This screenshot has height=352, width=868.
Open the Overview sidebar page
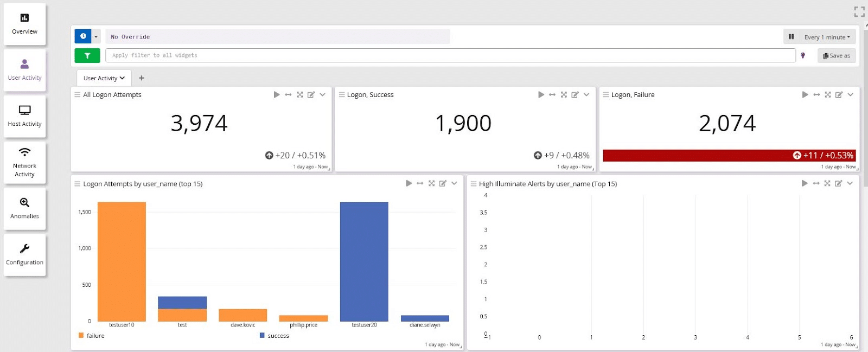[x=24, y=24]
